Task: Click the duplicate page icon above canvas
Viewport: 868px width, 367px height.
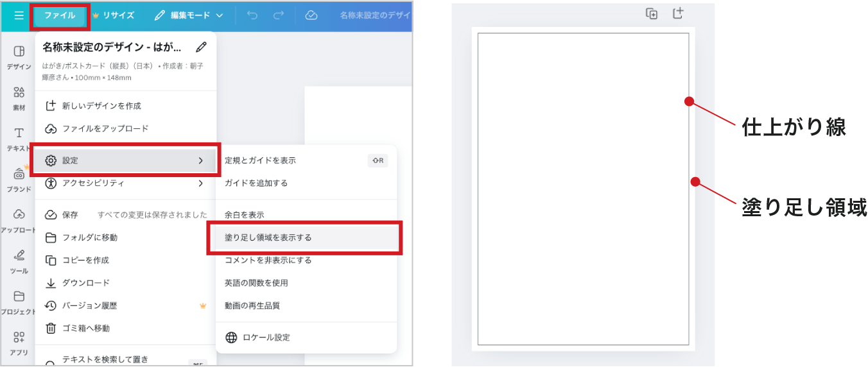Action: [x=652, y=13]
